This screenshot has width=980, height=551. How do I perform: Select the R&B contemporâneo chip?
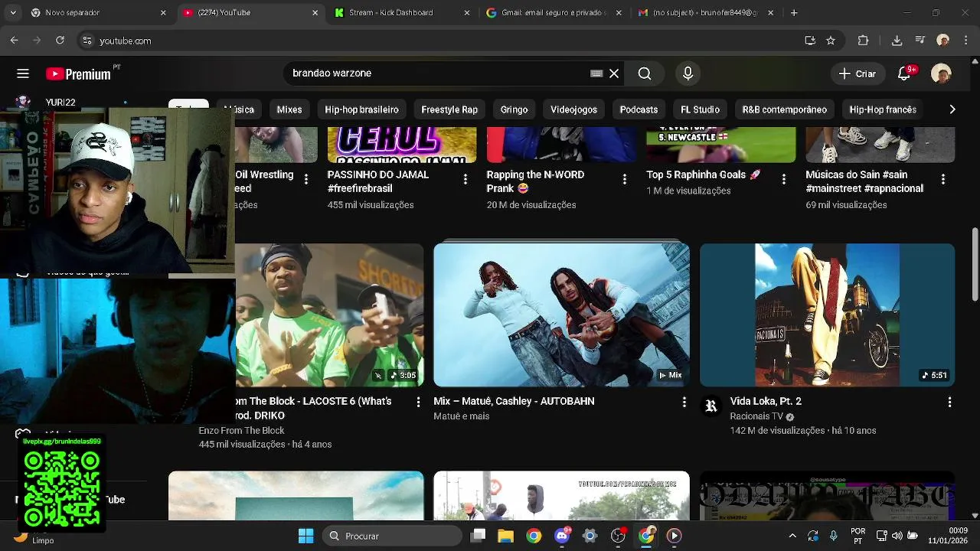click(784, 109)
